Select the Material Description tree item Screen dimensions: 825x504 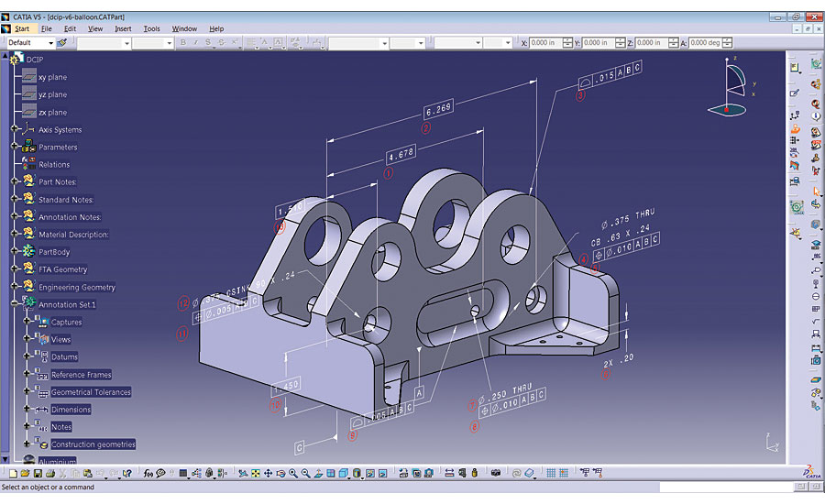click(x=73, y=235)
